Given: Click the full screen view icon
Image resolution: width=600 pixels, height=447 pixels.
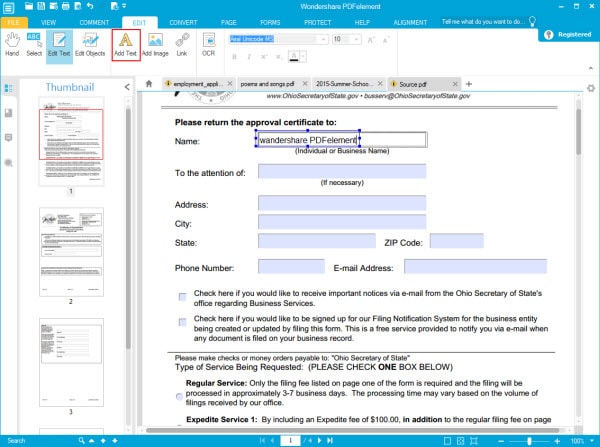Looking at the screenshot, I should tap(474, 441).
